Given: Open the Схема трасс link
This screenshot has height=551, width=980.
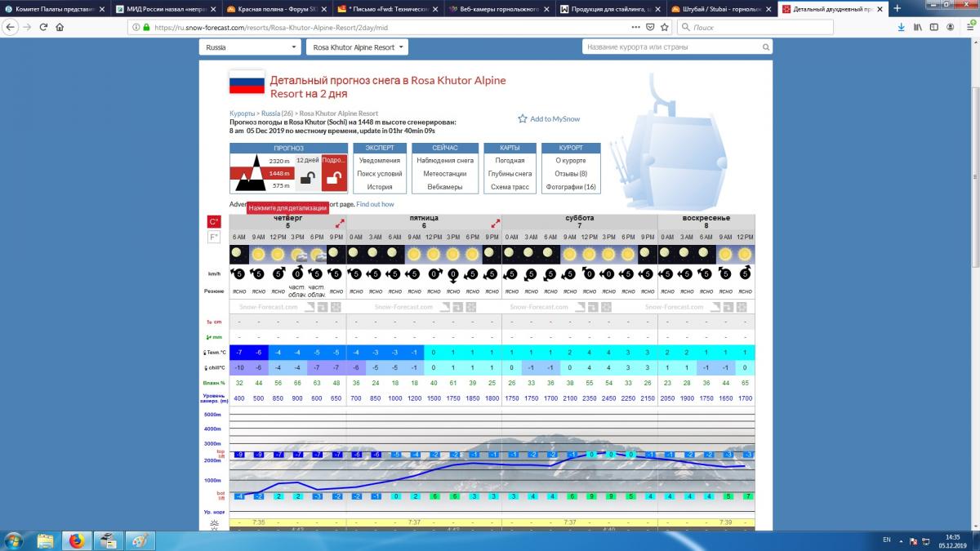Looking at the screenshot, I should pos(510,187).
